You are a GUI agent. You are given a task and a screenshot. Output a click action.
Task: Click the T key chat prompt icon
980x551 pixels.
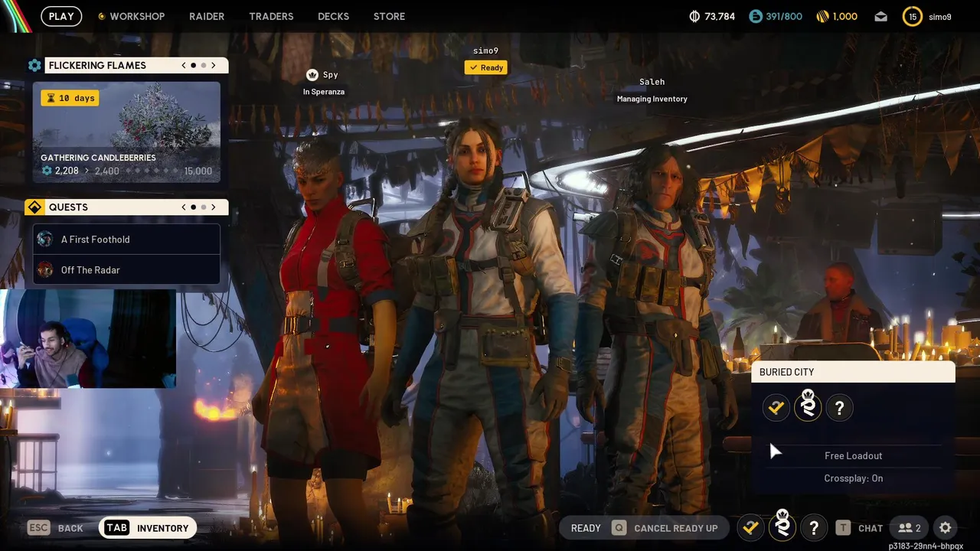click(x=843, y=528)
